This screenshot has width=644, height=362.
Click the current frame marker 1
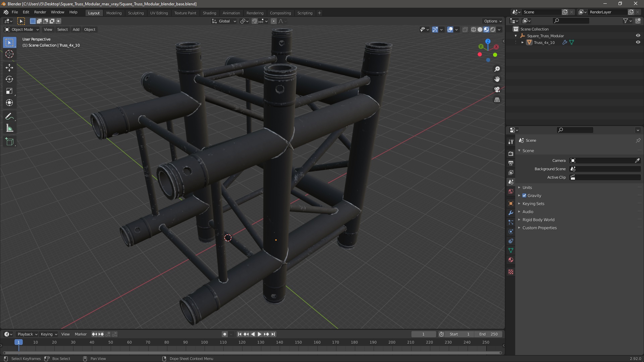pyautogui.click(x=18, y=342)
